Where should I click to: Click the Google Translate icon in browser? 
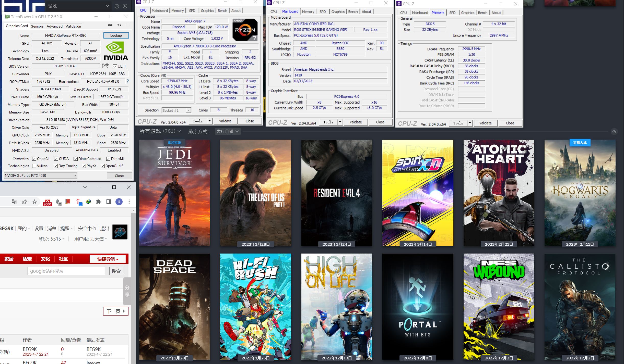pyautogui.click(x=14, y=202)
